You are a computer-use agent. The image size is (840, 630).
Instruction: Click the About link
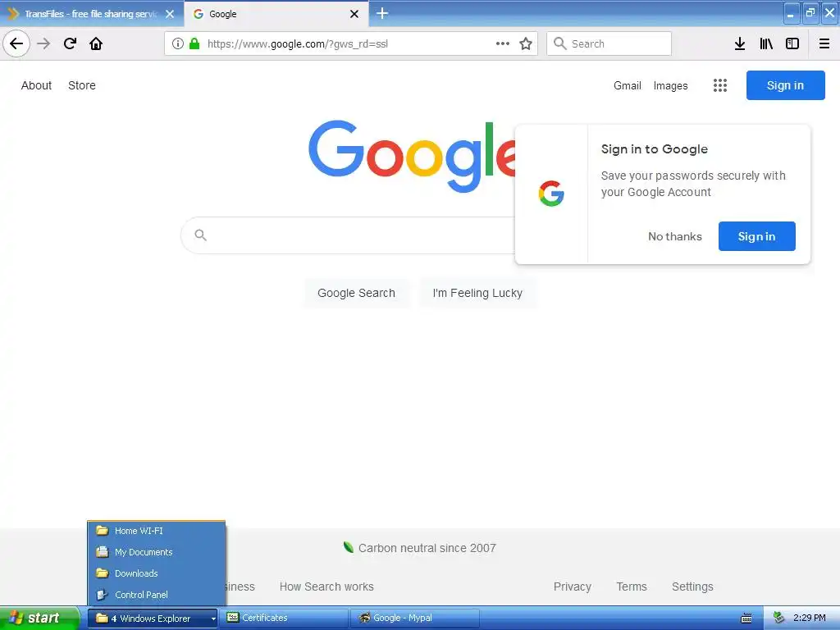tap(36, 85)
